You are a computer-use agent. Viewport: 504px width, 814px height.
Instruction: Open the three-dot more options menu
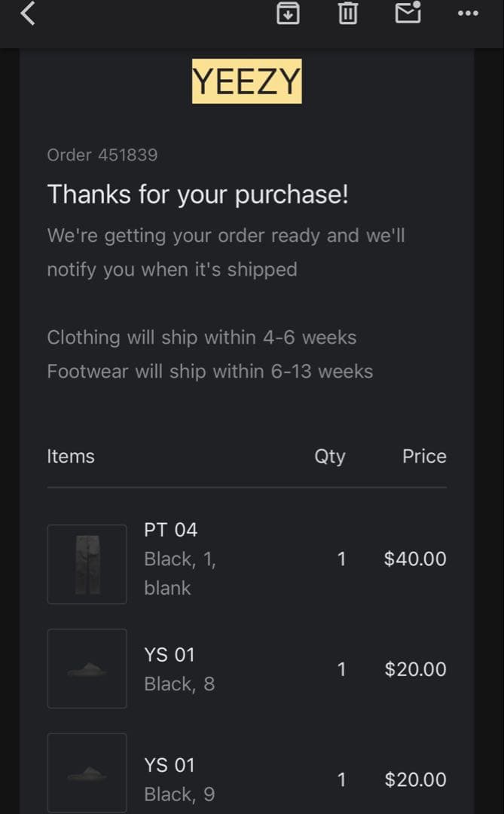pos(468,14)
